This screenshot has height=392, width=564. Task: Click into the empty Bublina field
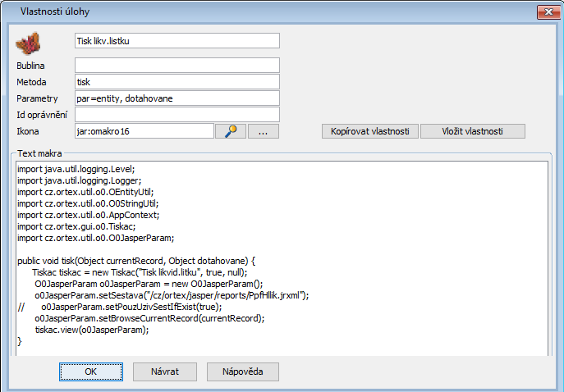(177, 65)
